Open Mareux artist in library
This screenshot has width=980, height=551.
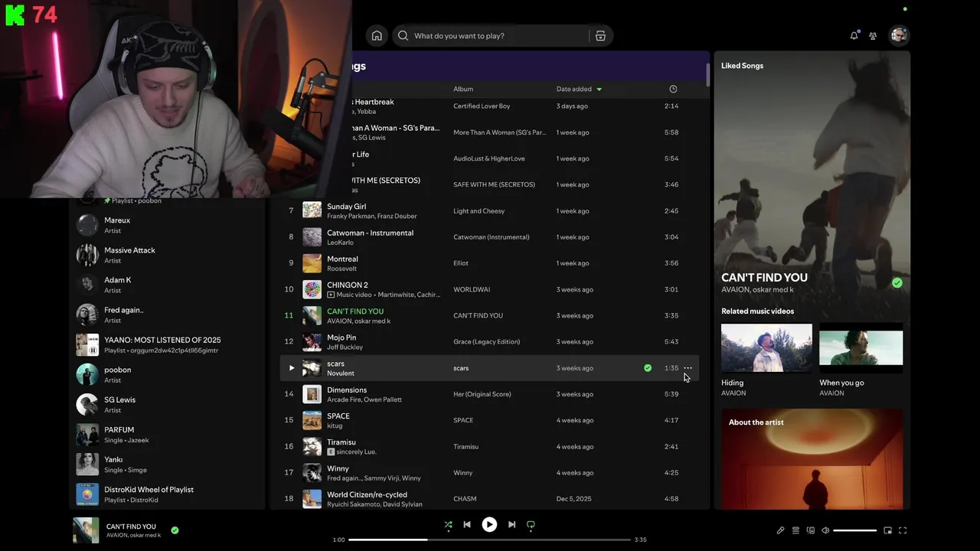(167, 225)
